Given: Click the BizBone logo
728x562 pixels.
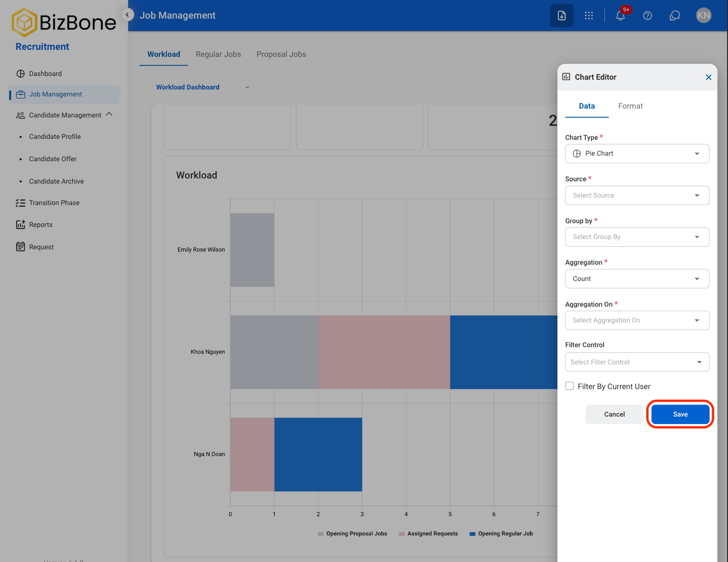Looking at the screenshot, I should coord(64,22).
